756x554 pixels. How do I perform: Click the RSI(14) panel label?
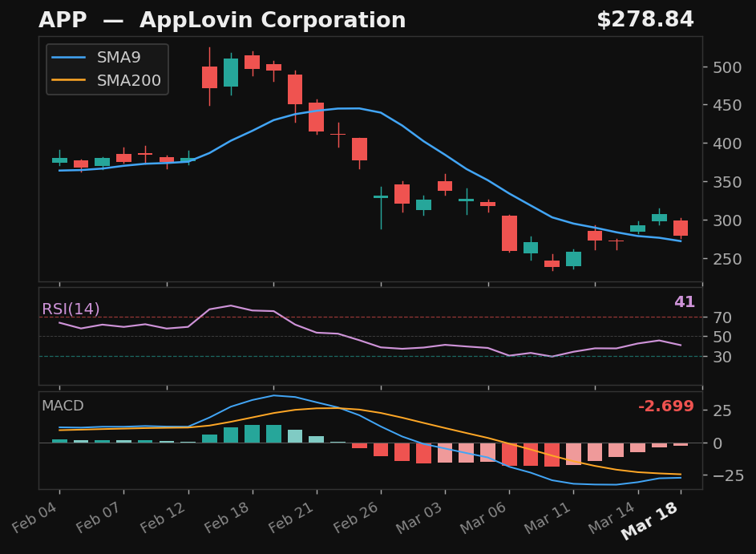tap(71, 309)
